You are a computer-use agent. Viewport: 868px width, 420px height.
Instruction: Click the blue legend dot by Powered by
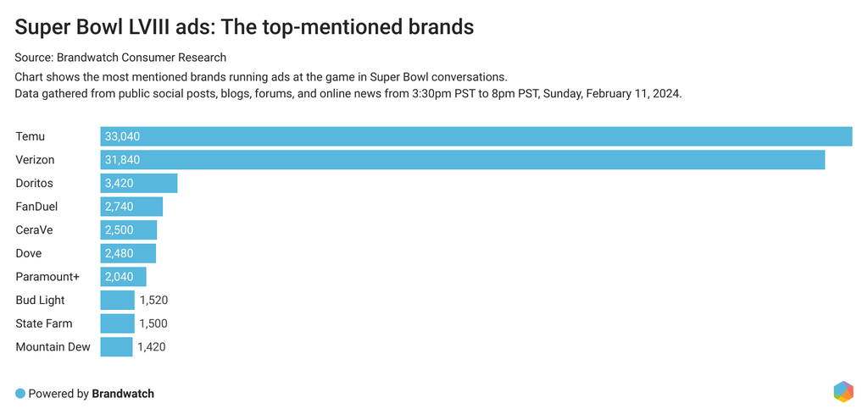click(20, 394)
